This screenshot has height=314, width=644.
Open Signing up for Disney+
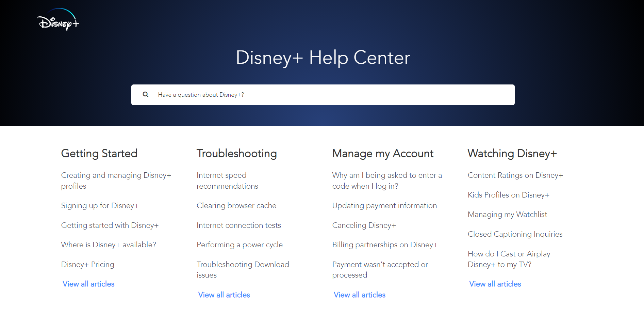(100, 205)
